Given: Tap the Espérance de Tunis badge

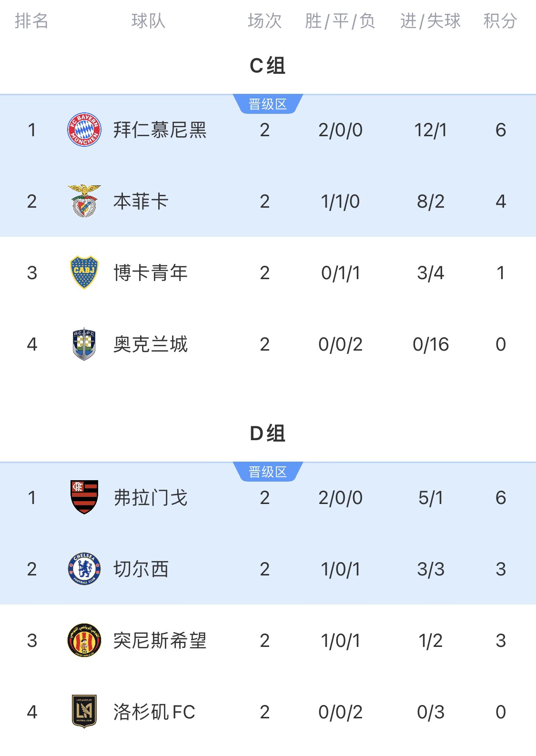Looking at the screenshot, I should tap(84, 640).
